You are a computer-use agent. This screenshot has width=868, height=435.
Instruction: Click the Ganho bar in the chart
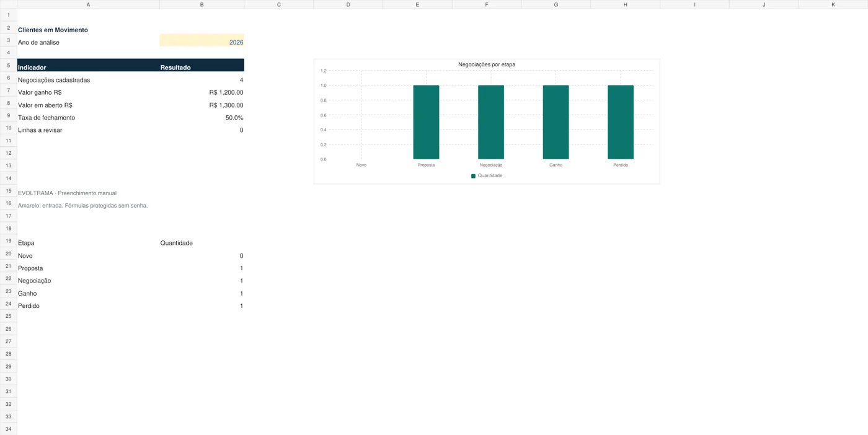556,122
